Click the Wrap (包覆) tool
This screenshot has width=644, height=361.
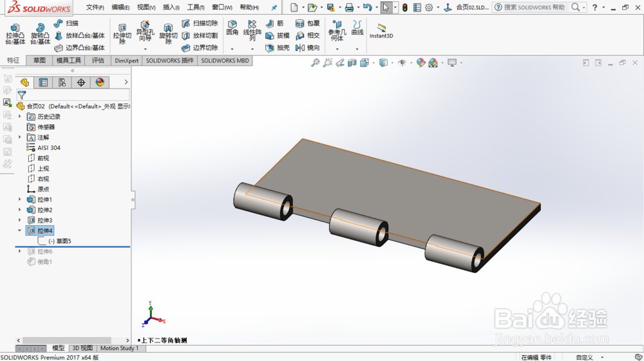[308, 23]
